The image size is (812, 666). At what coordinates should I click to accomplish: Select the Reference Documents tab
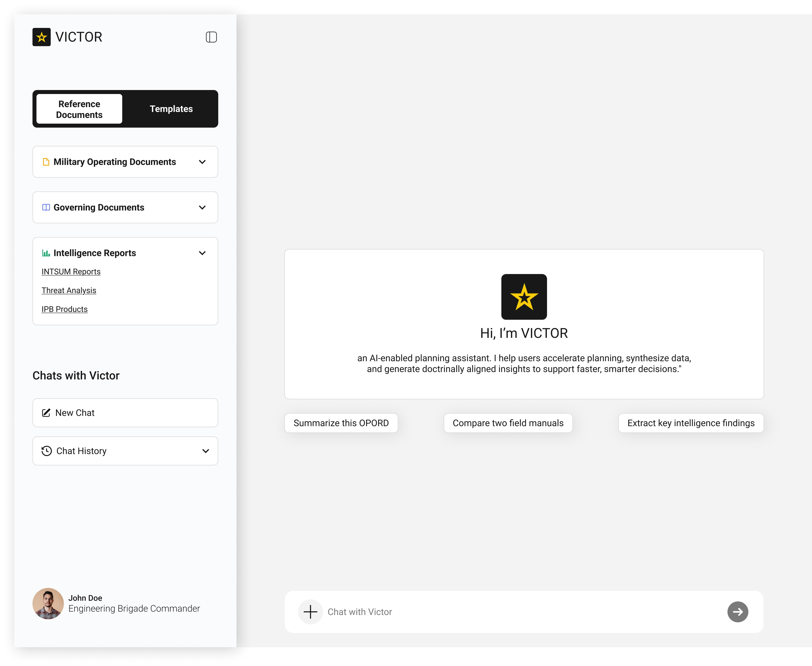pos(79,109)
